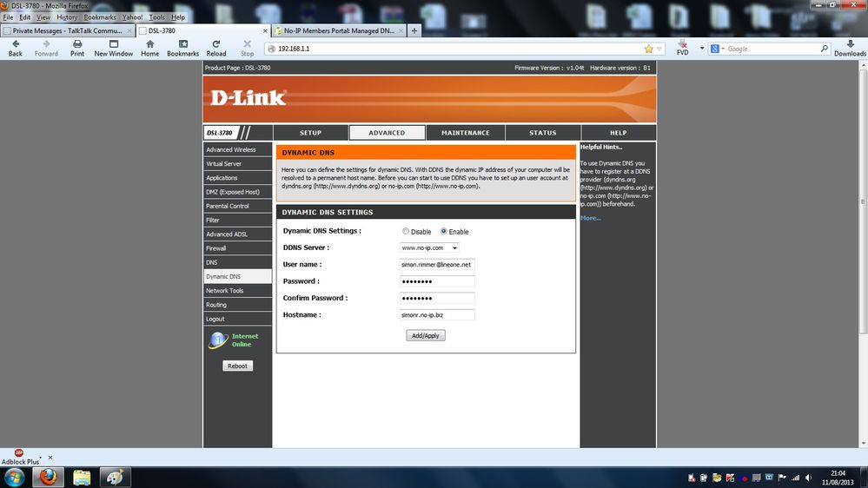The height and width of the screenshot is (488, 868).
Task: Open the Tools menu
Action: 156,17
